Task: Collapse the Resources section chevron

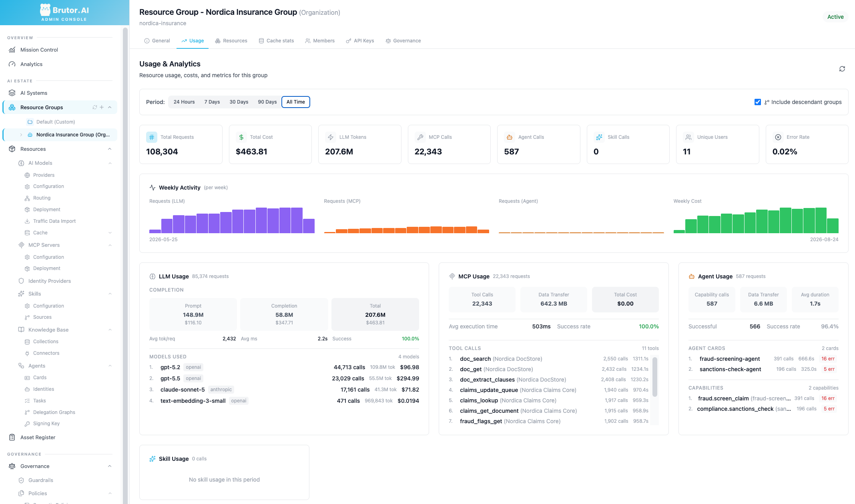Action: [110, 149]
